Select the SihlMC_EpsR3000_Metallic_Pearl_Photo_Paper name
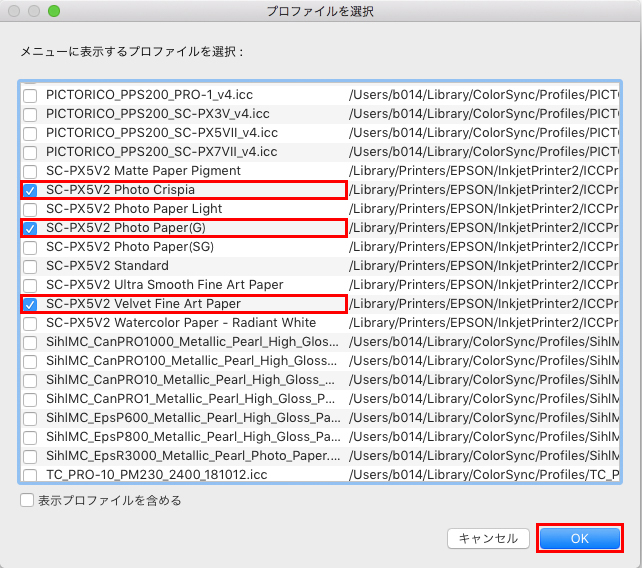642x569 pixels. 193,456
